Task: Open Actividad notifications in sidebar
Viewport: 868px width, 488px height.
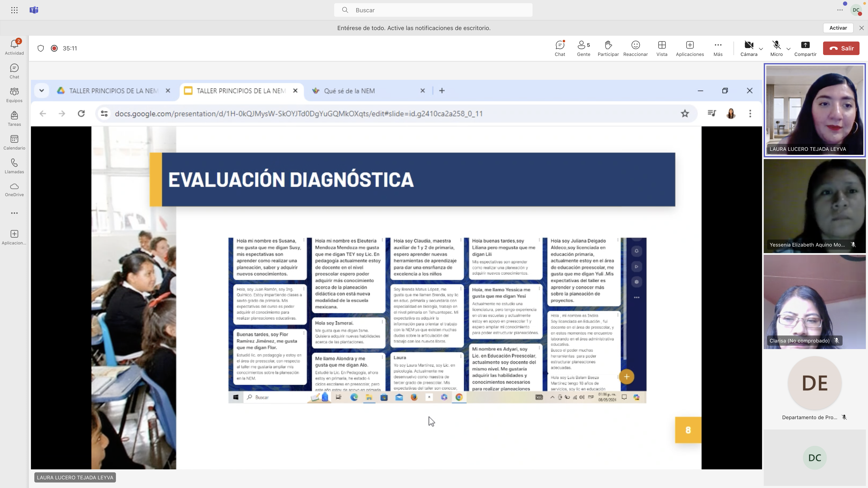Action: (14, 47)
